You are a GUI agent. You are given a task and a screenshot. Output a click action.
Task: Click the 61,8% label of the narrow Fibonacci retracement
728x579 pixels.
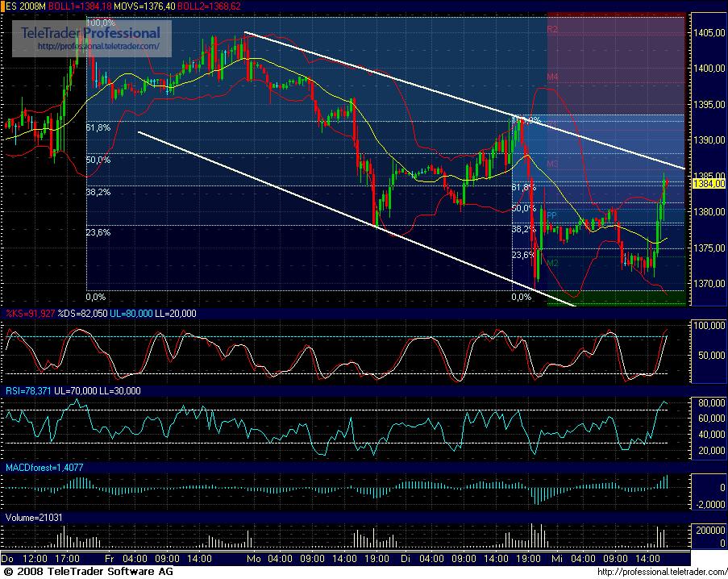tap(524, 187)
